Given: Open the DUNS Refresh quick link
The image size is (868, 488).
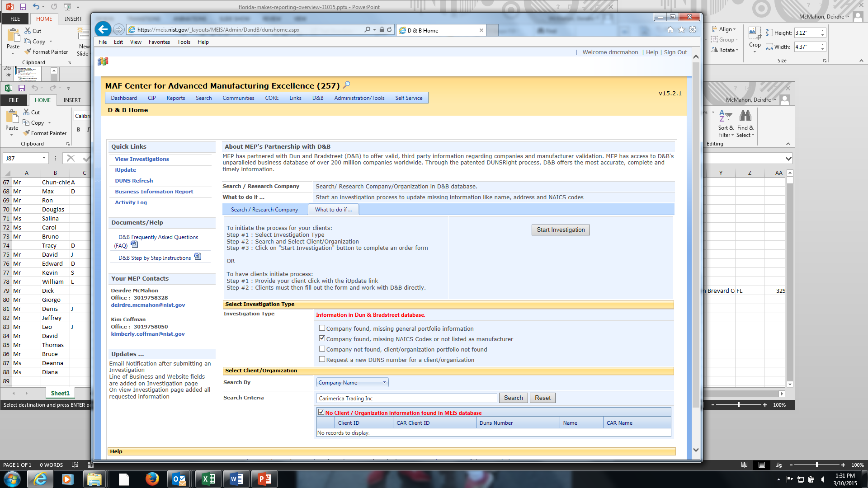Looking at the screenshot, I should pyautogui.click(x=134, y=181).
